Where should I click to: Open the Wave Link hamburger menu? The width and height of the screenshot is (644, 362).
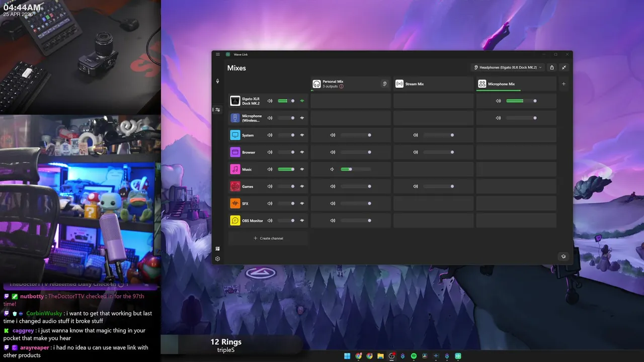pyautogui.click(x=218, y=54)
